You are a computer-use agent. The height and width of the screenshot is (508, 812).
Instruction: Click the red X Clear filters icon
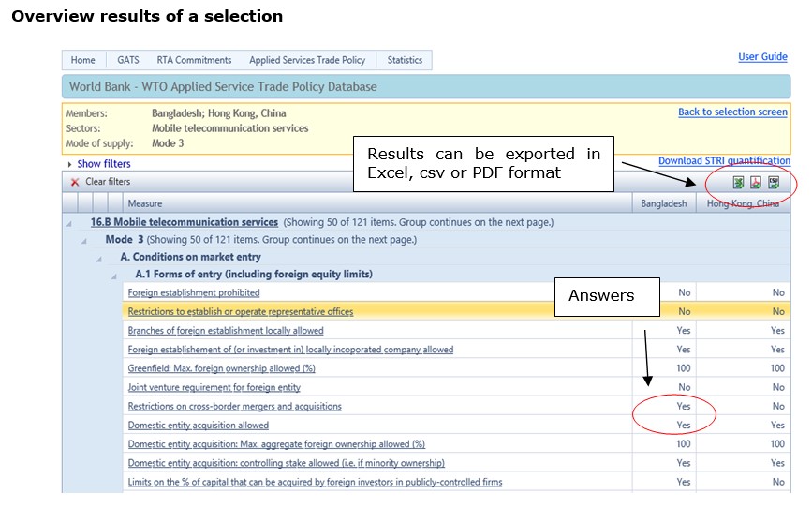75,182
